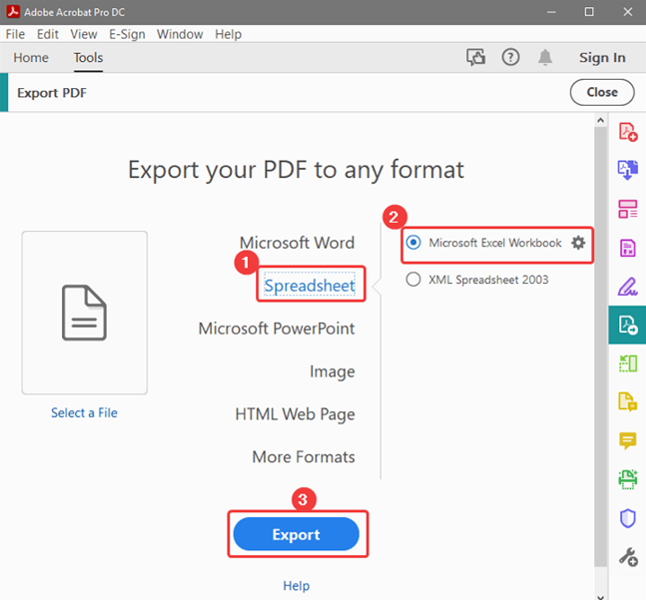The width and height of the screenshot is (646, 600).
Task: Open the Create PDF tool in the sidebar
Action: click(x=628, y=132)
